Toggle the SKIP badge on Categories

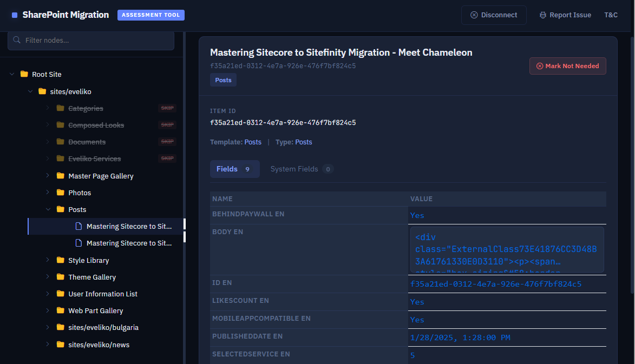(167, 109)
